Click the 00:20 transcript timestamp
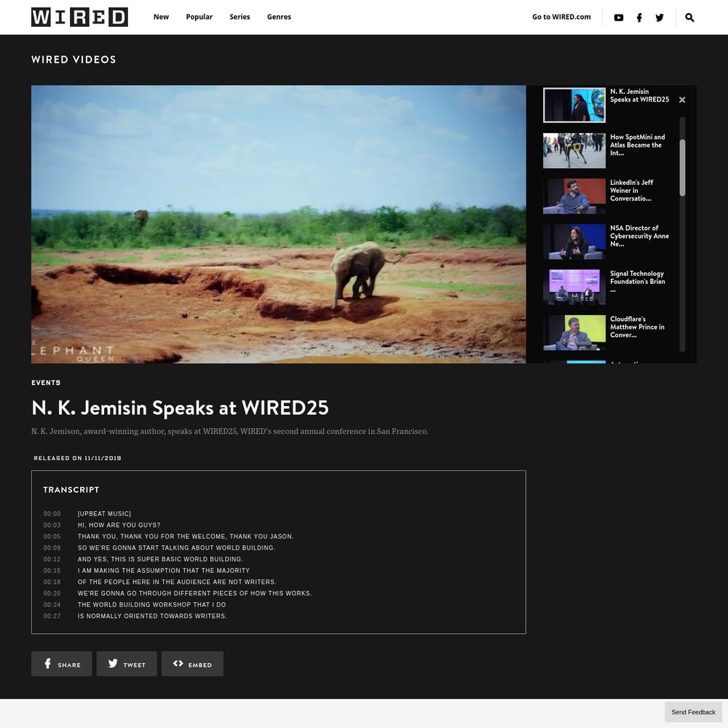This screenshot has height=728, width=728. [52, 593]
